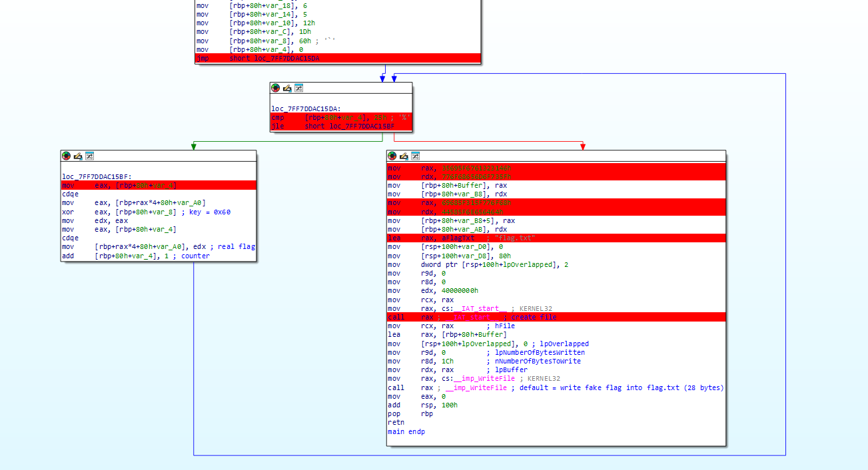Click the highlighted mov rax, 69685F315F776F68h line
This screenshot has width=868, height=470.
pos(556,202)
